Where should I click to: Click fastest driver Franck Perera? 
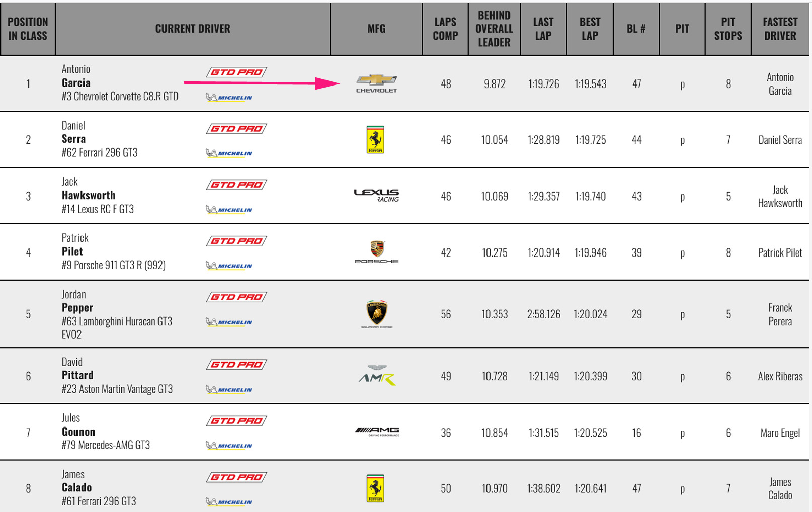[x=780, y=314]
